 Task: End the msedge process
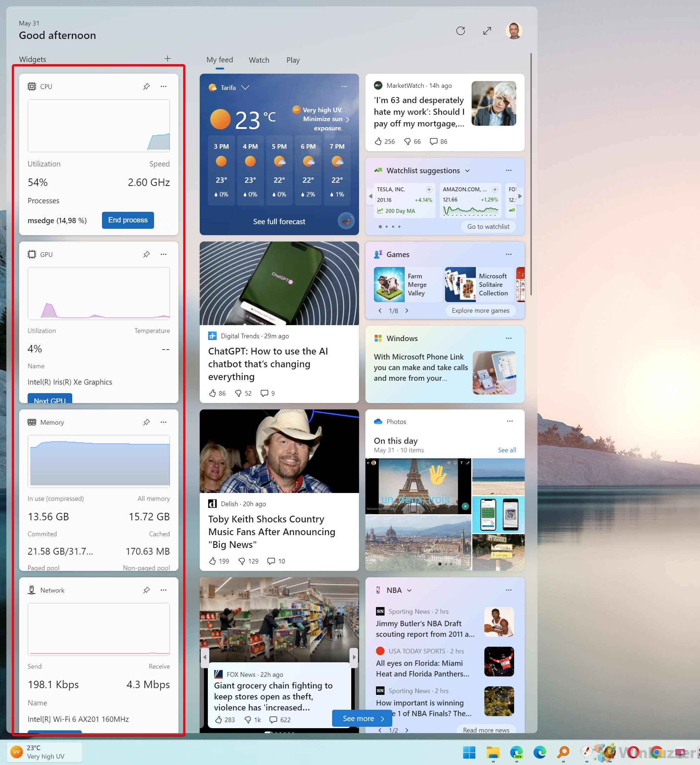coord(128,220)
